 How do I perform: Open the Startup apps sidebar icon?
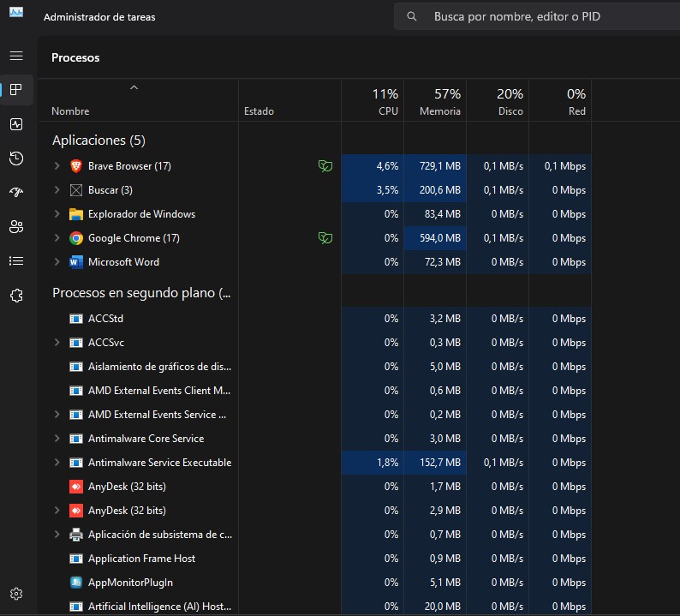click(x=16, y=192)
